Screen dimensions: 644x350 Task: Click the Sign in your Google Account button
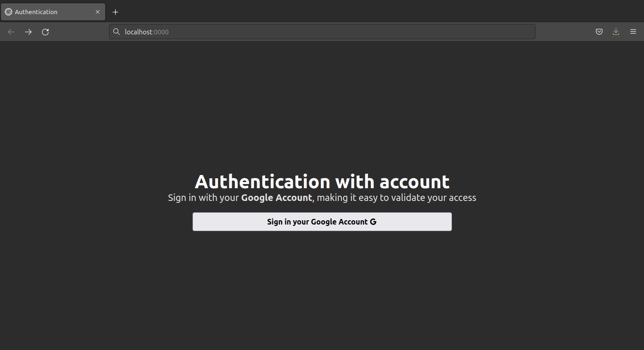[x=322, y=221]
